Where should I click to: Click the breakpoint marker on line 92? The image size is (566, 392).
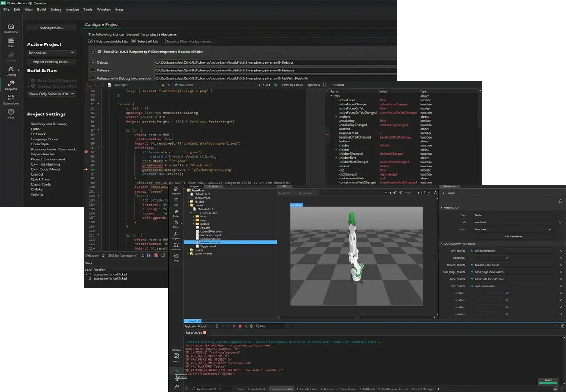coord(86,152)
